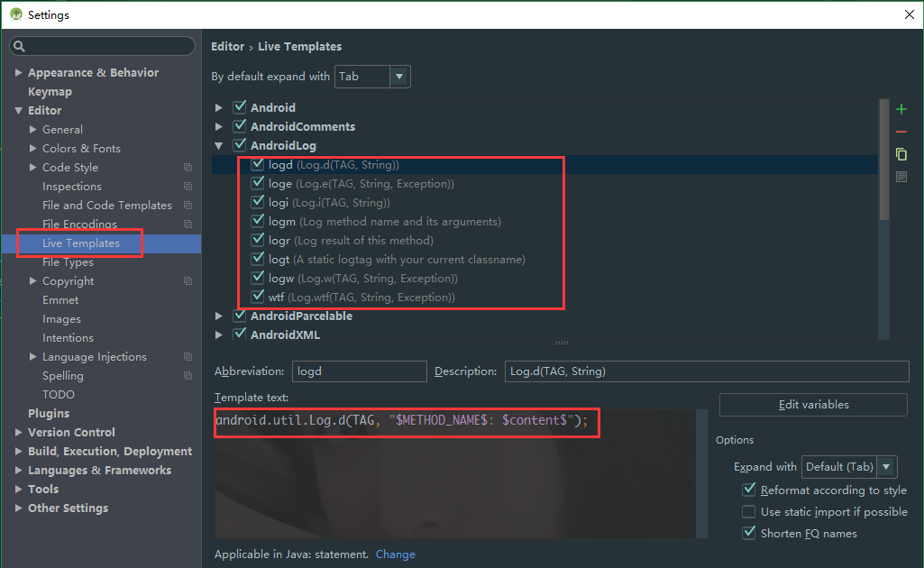Collapse the AndroidLog template group
The image size is (924, 568).
[x=219, y=145]
